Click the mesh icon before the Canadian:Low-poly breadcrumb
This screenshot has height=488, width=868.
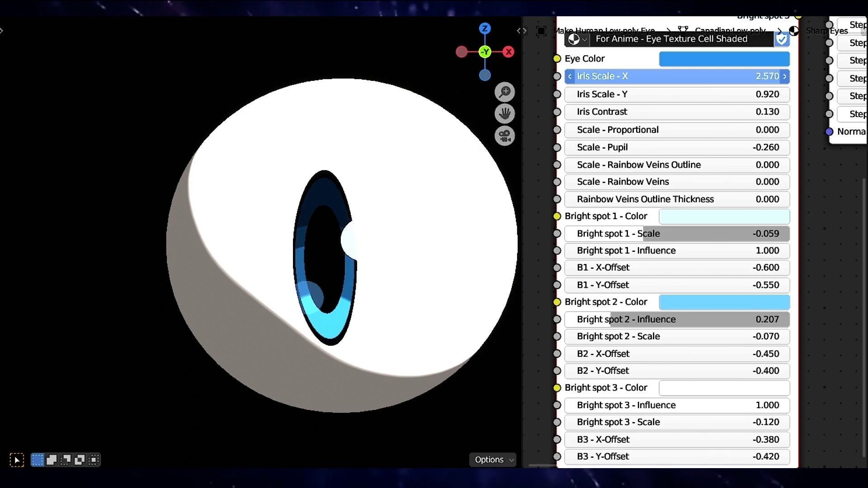click(x=683, y=29)
